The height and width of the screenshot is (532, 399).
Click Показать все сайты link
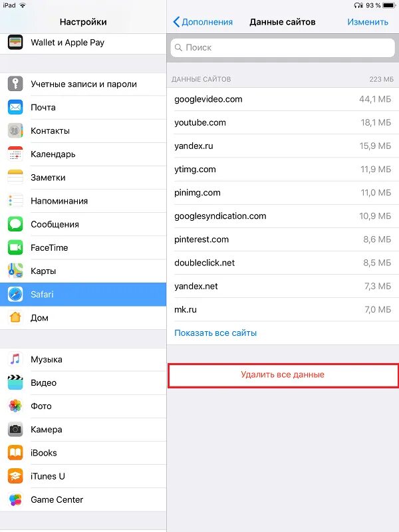click(215, 333)
